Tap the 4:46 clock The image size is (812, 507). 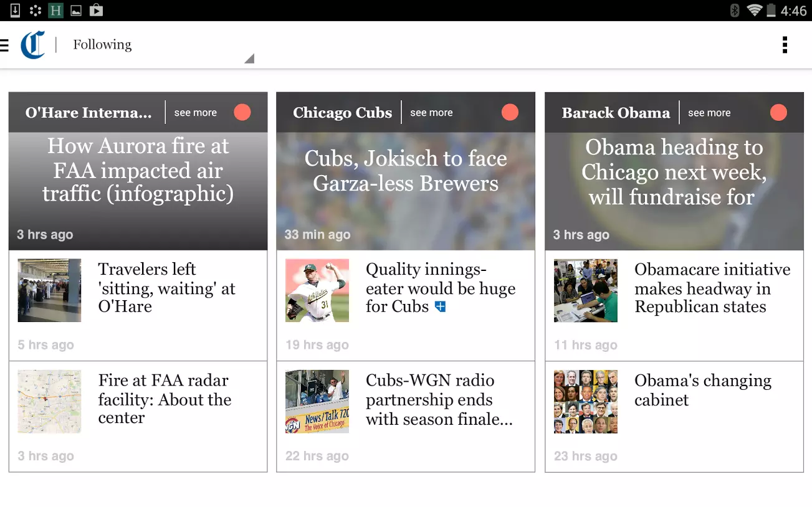pyautogui.click(x=793, y=11)
